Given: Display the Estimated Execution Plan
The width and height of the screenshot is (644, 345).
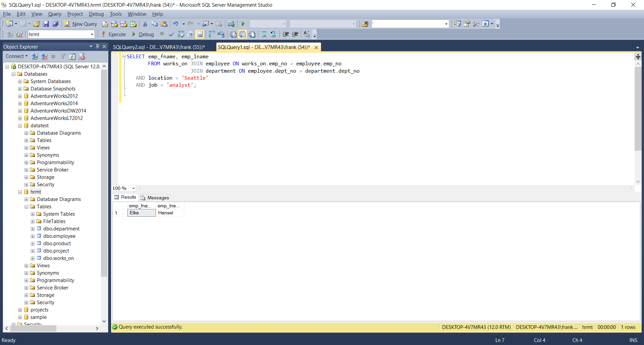Looking at the screenshot, I should pos(181,34).
